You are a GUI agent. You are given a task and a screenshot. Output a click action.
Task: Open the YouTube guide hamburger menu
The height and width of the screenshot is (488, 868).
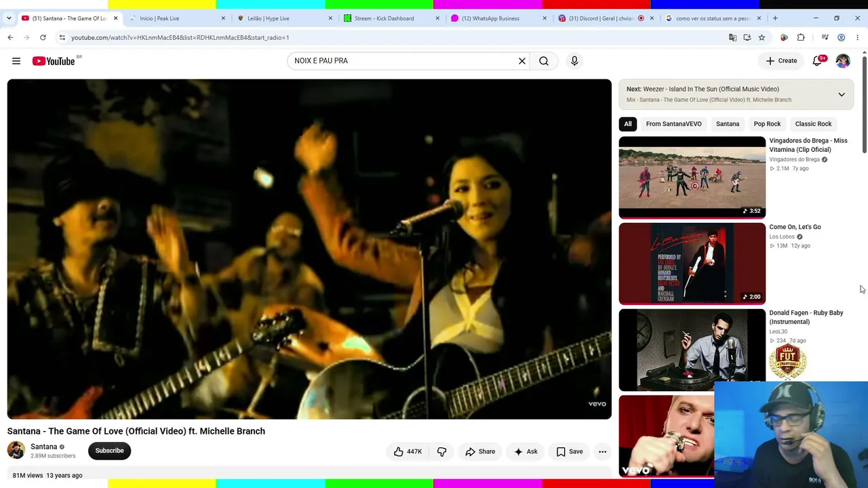pos(16,61)
